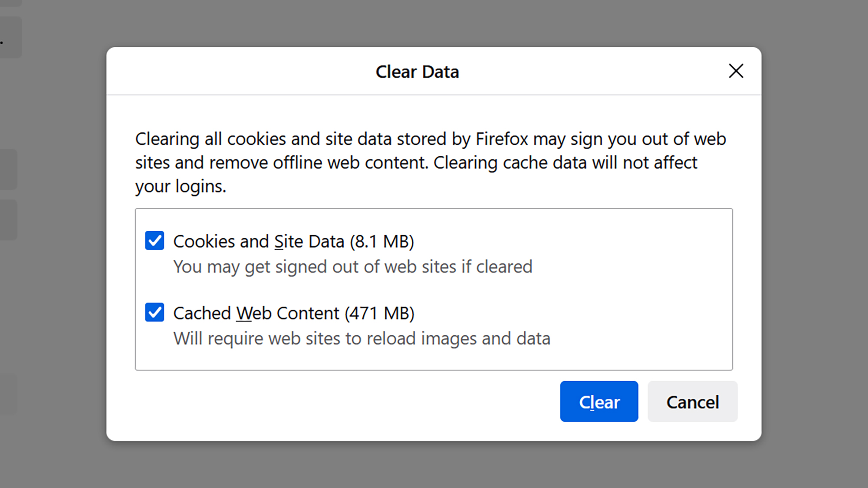Click dimmed area right of the dialog
Screen dimensions: 868x488
[x=816, y=243]
